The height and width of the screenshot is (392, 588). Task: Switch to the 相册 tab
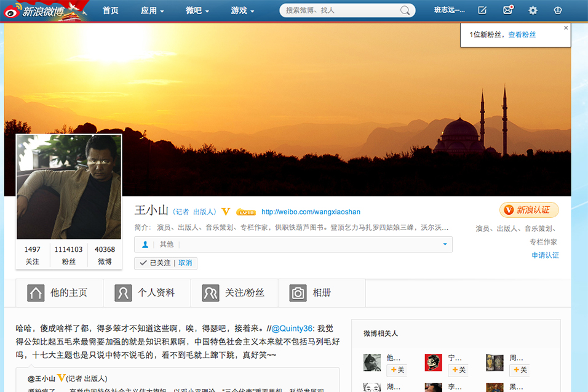(x=322, y=293)
